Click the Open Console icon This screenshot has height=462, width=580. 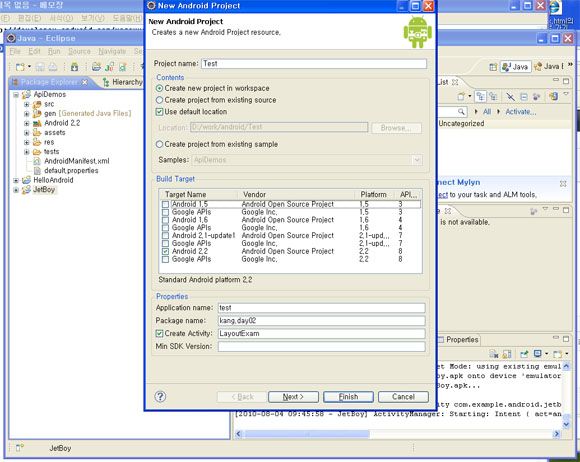coord(557,354)
